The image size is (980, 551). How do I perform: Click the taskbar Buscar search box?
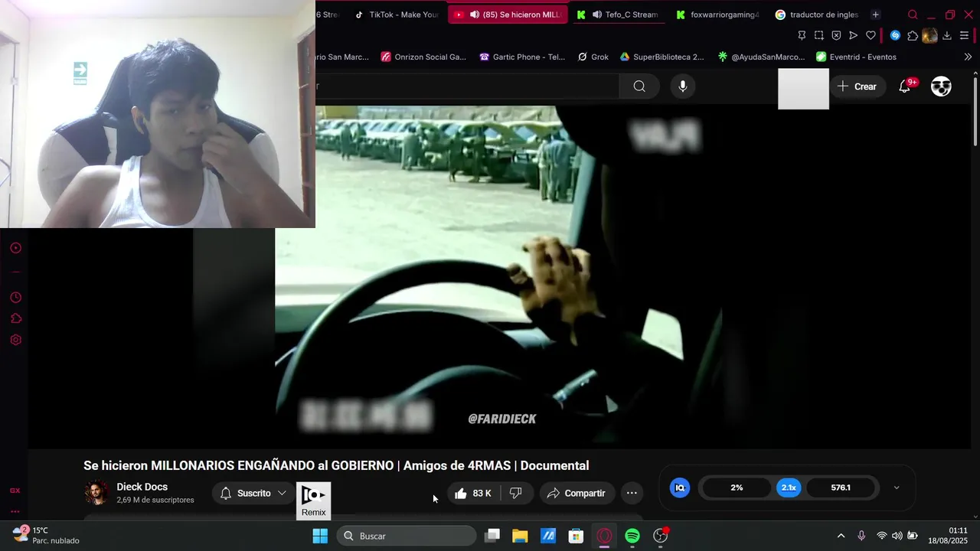[x=406, y=536]
